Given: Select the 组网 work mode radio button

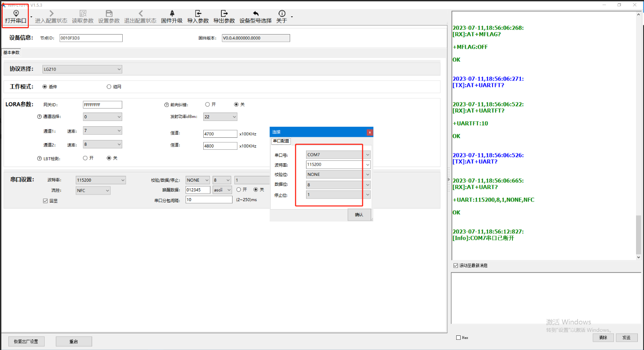Looking at the screenshot, I should tap(109, 87).
